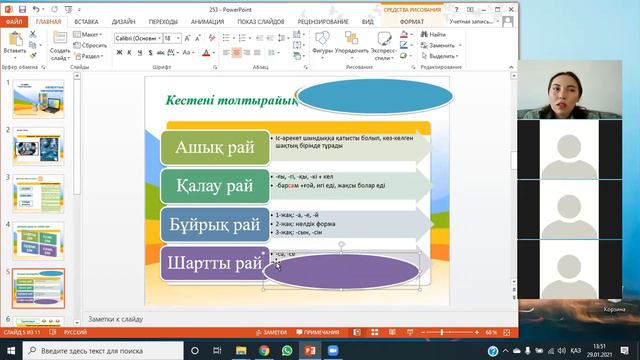Image resolution: width=640 pixels, height=360 pixels.
Task: Switch to the ДИЗАЙН tab
Action: (x=123, y=22)
